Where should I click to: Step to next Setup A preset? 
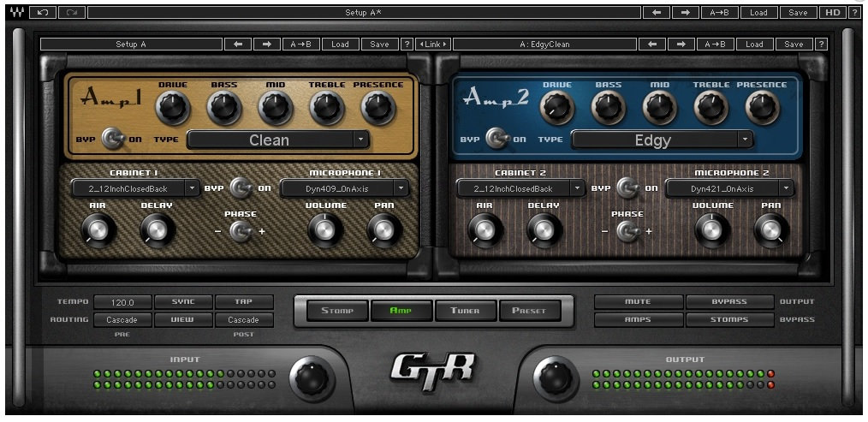tap(267, 45)
